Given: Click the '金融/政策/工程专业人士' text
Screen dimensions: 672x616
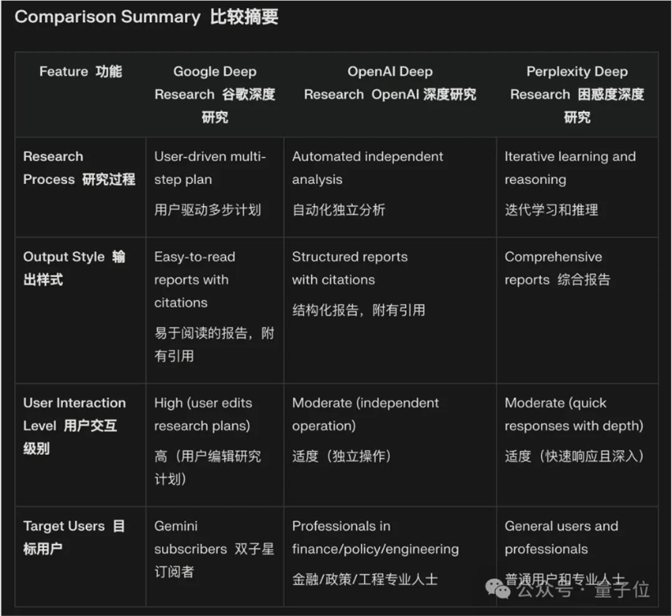Looking at the screenshot, I should (x=365, y=579).
